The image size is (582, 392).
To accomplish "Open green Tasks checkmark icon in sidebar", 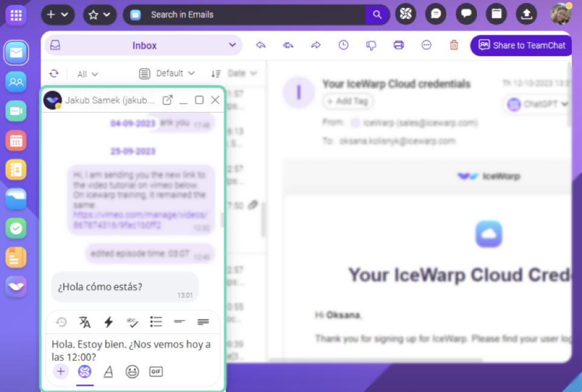I will 16,228.
